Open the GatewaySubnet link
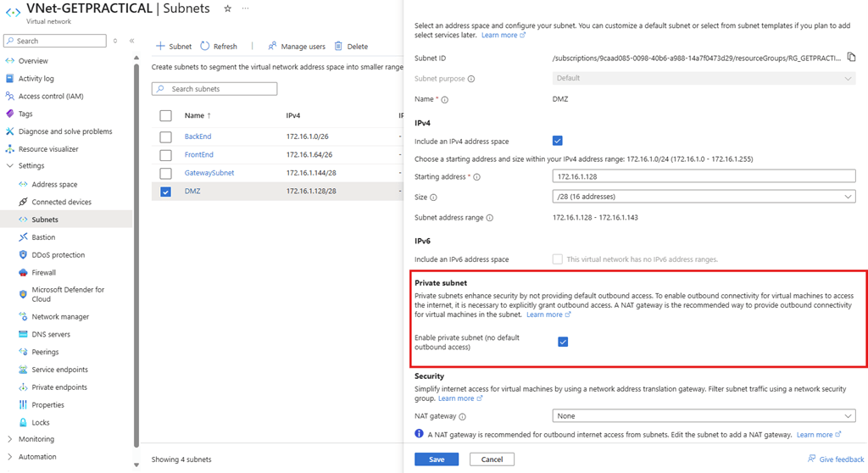The width and height of the screenshot is (868, 473). click(209, 173)
